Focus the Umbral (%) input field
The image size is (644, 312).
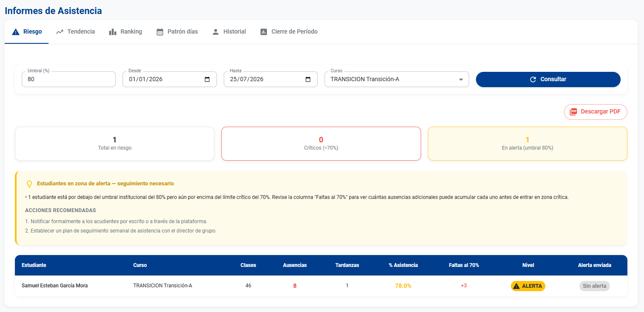coord(68,79)
